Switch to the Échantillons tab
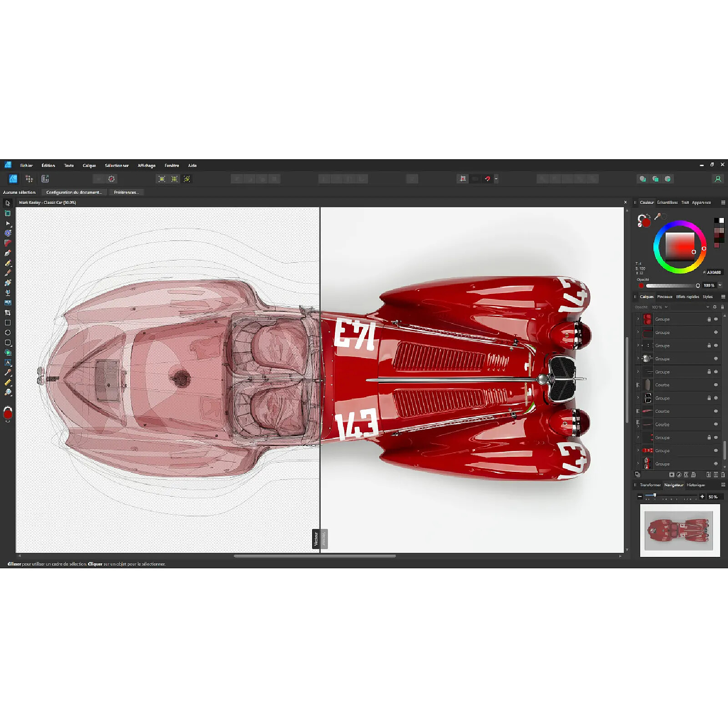This screenshot has width=728, height=728. click(x=667, y=202)
